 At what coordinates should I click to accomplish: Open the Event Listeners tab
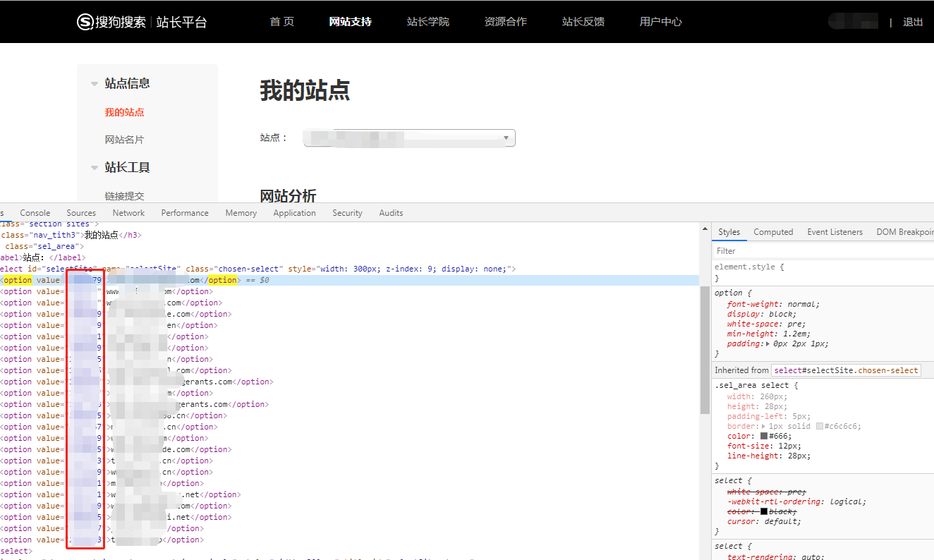[835, 232]
